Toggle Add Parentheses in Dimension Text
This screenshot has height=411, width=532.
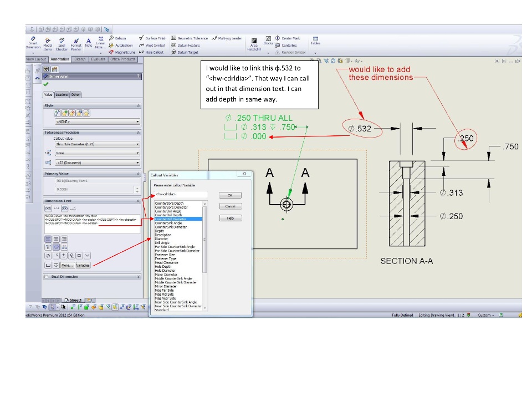48,208
